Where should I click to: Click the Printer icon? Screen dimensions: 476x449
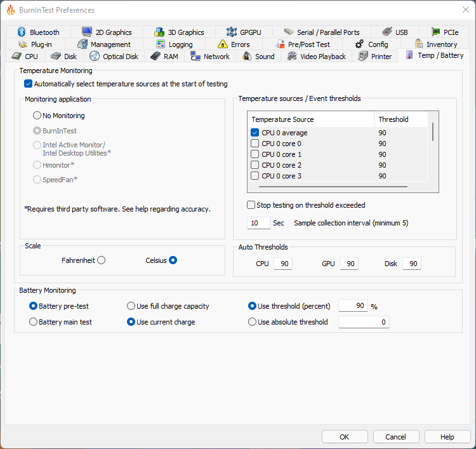coord(364,56)
